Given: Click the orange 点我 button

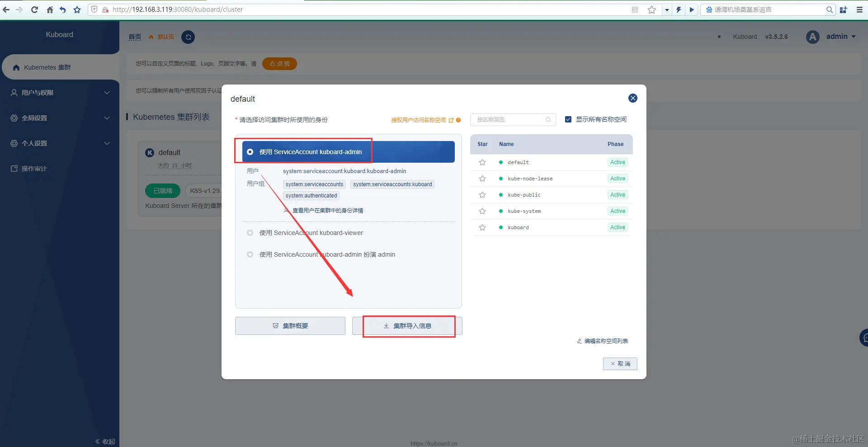Looking at the screenshot, I should pos(279,64).
